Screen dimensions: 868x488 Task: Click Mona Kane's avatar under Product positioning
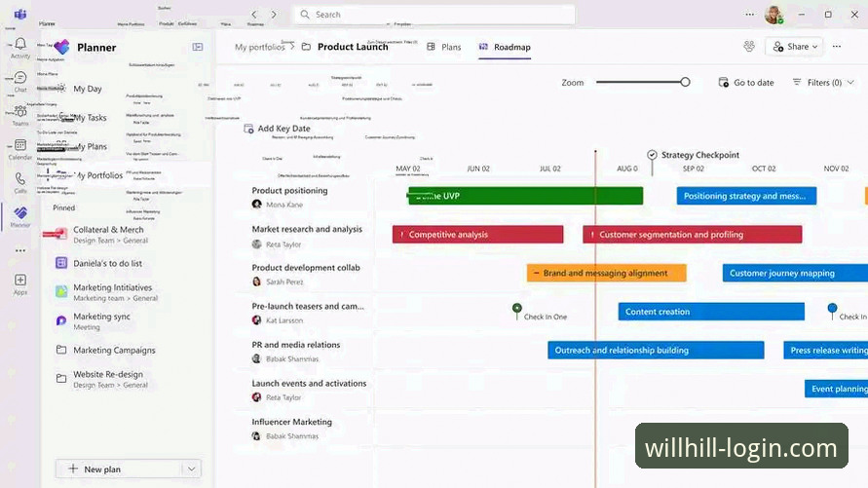coord(257,205)
